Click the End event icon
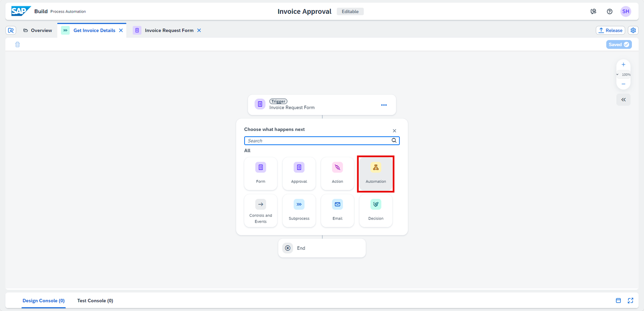This screenshot has width=644, height=311. click(288, 248)
